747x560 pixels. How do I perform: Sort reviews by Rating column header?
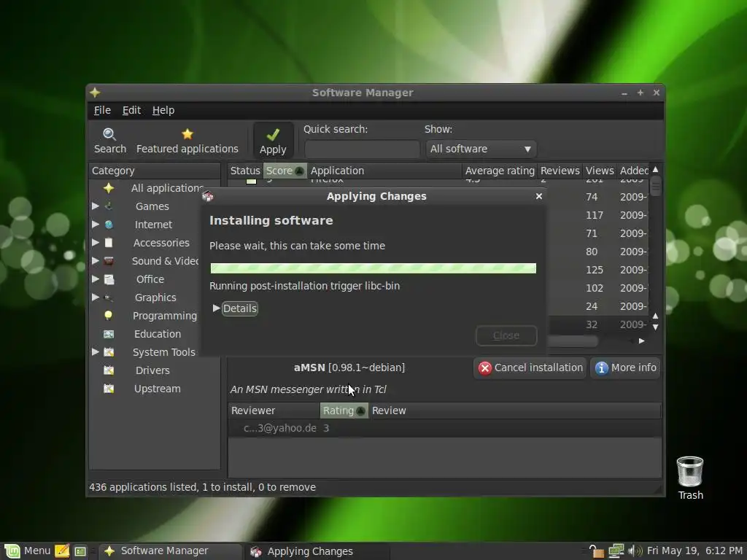click(344, 411)
